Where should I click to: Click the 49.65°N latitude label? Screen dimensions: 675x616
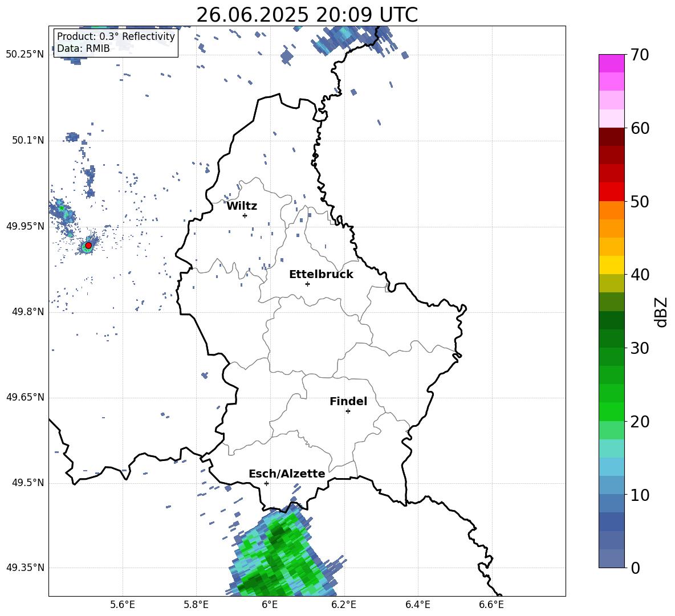point(25,397)
